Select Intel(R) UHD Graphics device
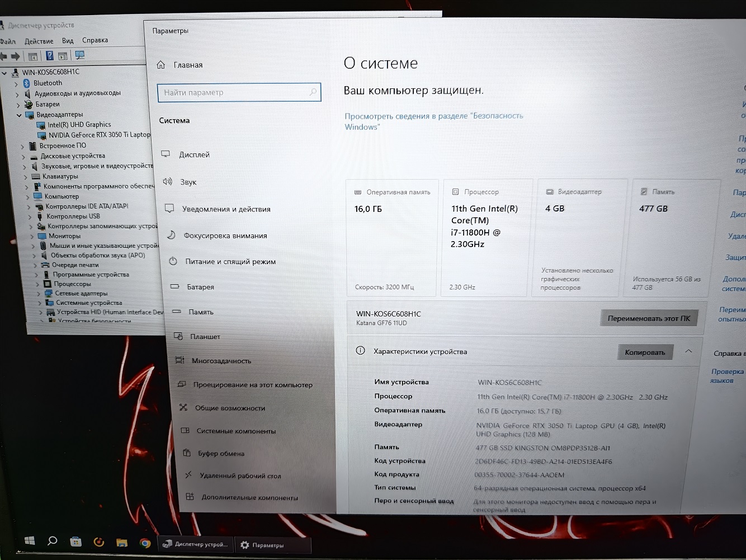Image resolution: width=746 pixels, height=560 pixels. click(x=79, y=125)
